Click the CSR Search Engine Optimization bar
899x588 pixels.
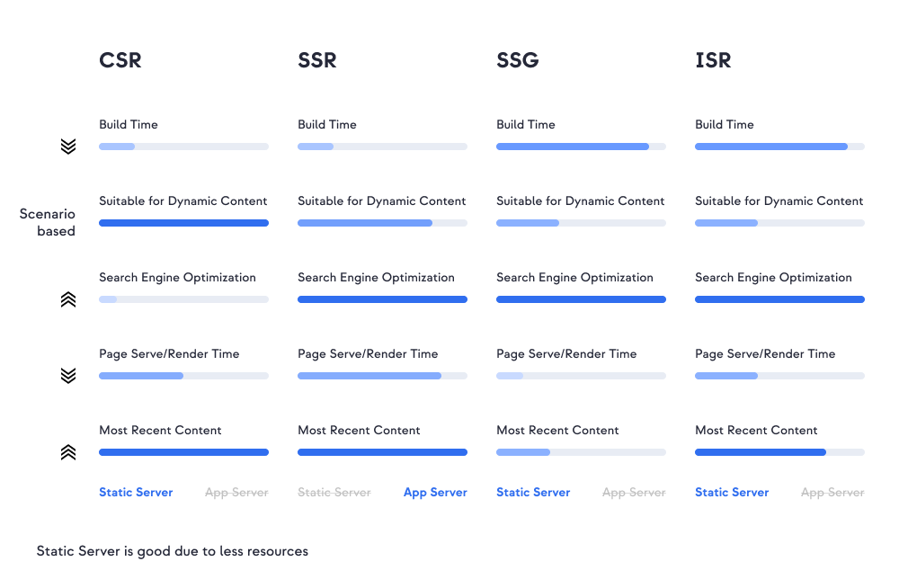(x=183, y=299)
